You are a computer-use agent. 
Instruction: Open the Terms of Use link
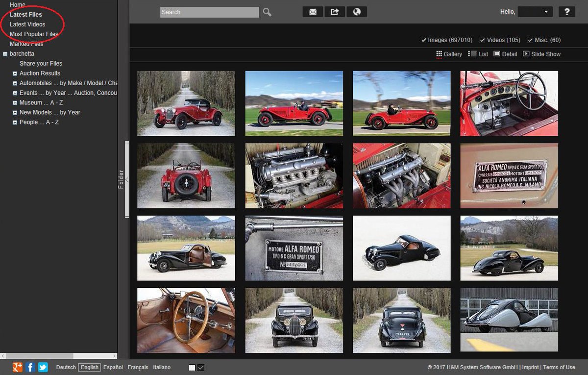[559, 368]
